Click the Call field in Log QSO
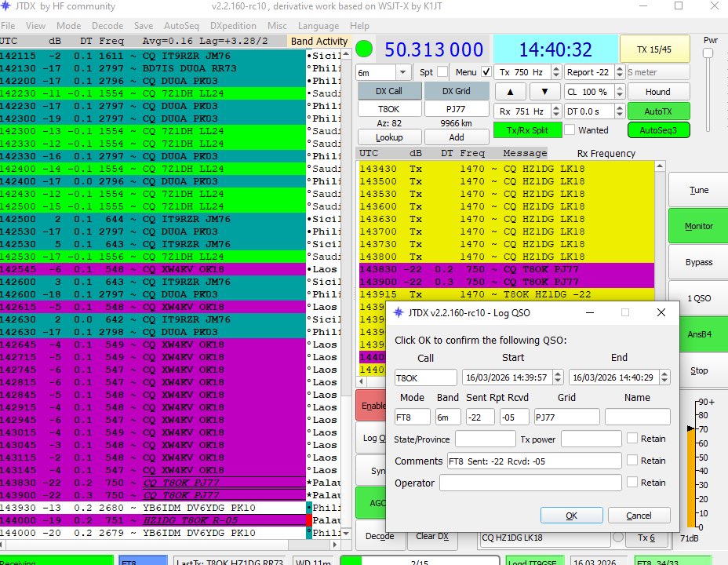This screenshot has width=728, height=565. 425,377
